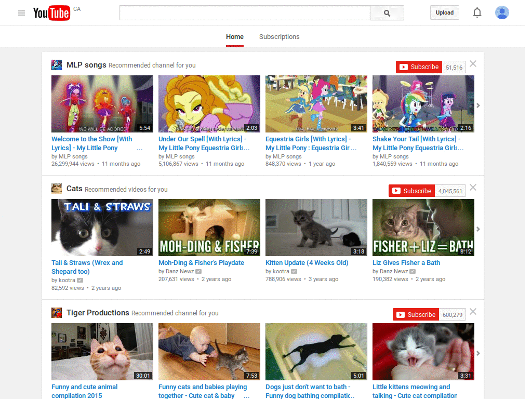The width and height of the screenshot is (532, 399).
Task: Click the Tiger Productions channel avatar
Action: (57, 312)
